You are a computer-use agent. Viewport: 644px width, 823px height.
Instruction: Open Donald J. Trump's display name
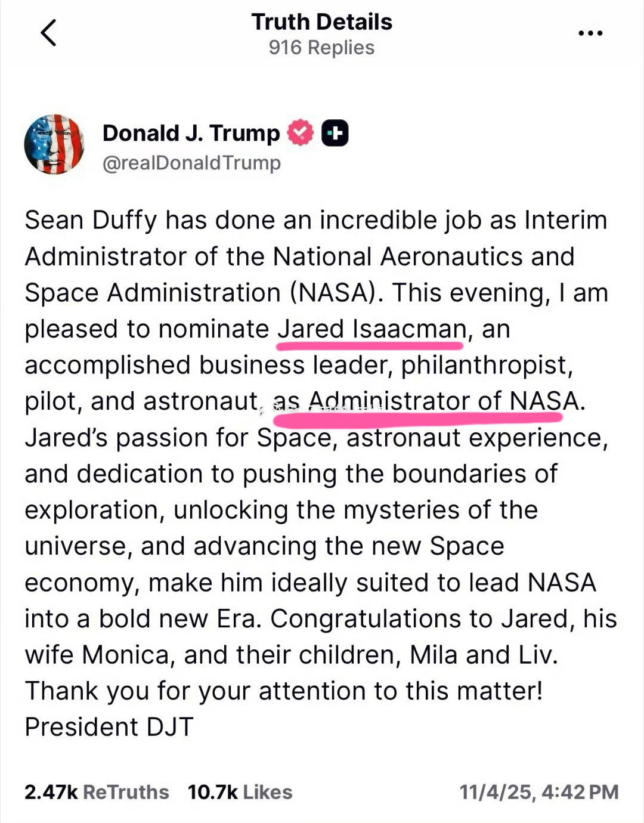pyautogui.click(x=193, y=132)
